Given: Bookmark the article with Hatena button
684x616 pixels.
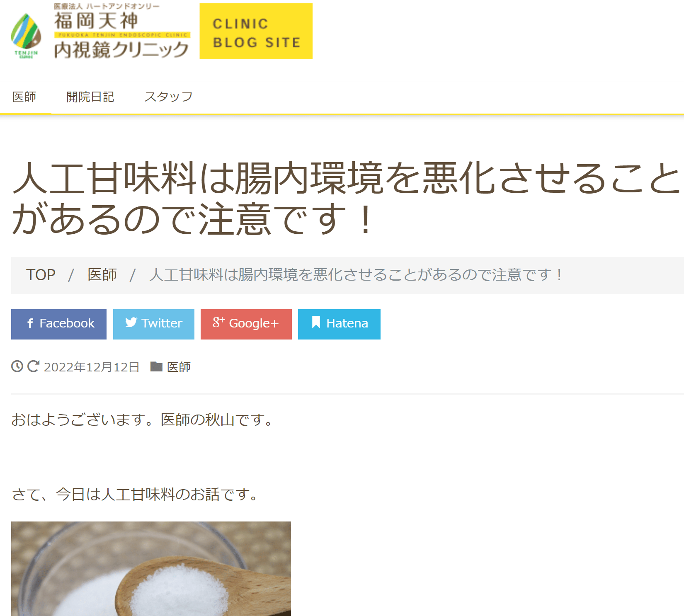Looking at the screenshot, I should [x=339, y=324].
